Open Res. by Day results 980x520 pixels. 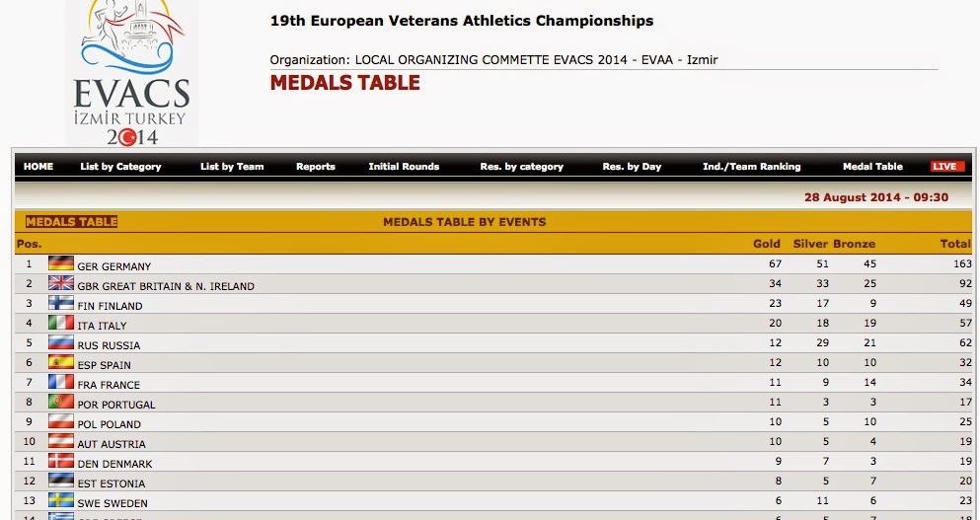[x=632, y=167]
